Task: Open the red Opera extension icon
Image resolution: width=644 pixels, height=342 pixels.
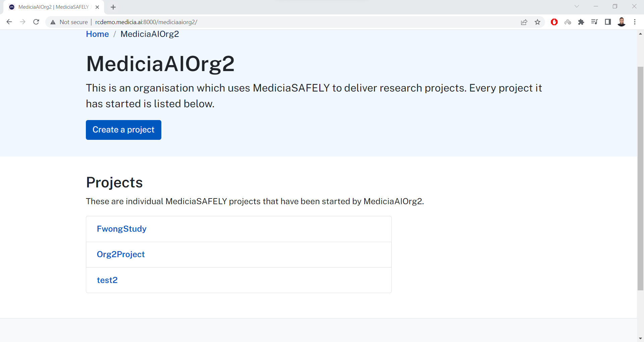Action: (554, 22)
